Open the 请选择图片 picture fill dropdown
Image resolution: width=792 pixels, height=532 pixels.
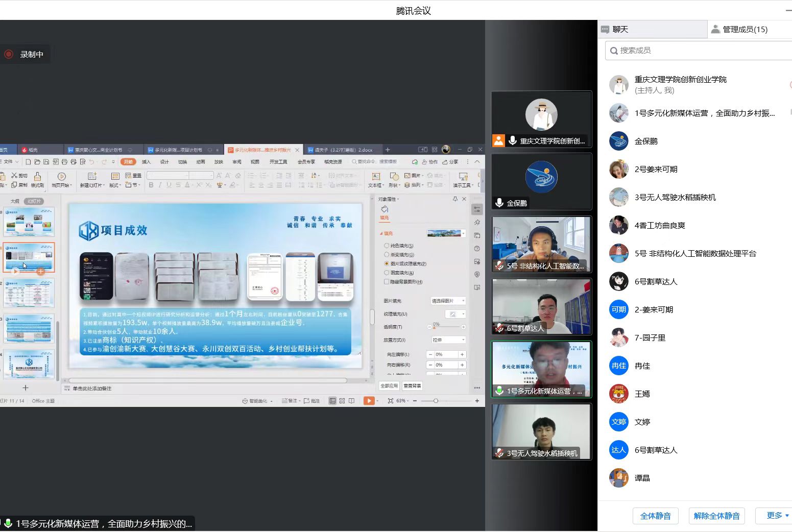point(448,301)
